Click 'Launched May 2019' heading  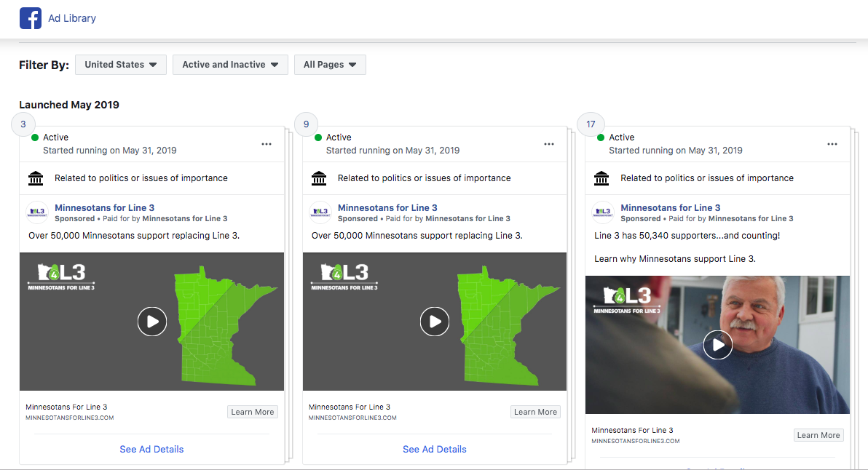click(69, 105)
